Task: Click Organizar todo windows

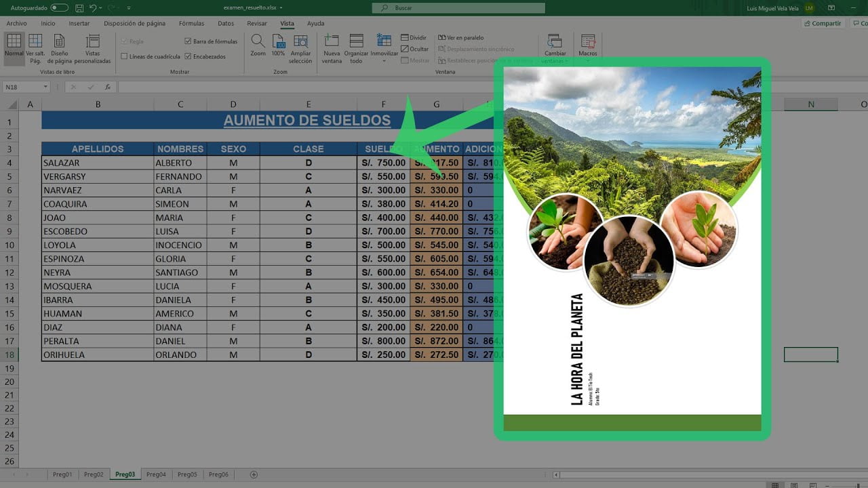Action: (x=356, y=49)
